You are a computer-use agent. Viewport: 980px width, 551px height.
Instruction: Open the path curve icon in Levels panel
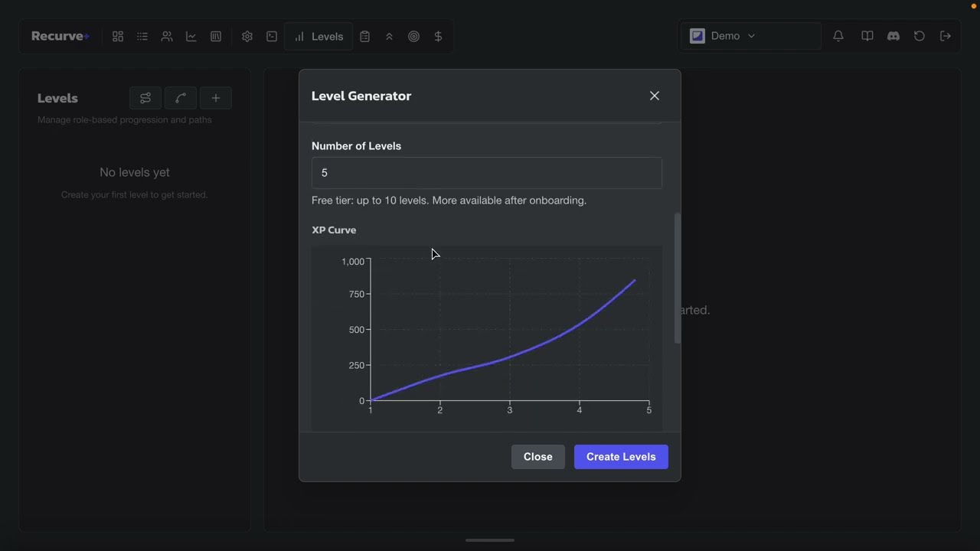point(181,98)
